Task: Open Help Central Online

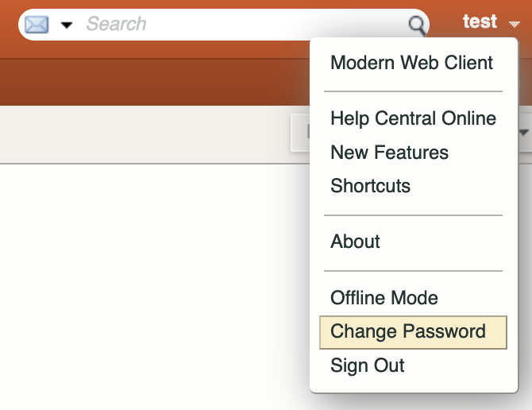Action: tap(413, 118)
